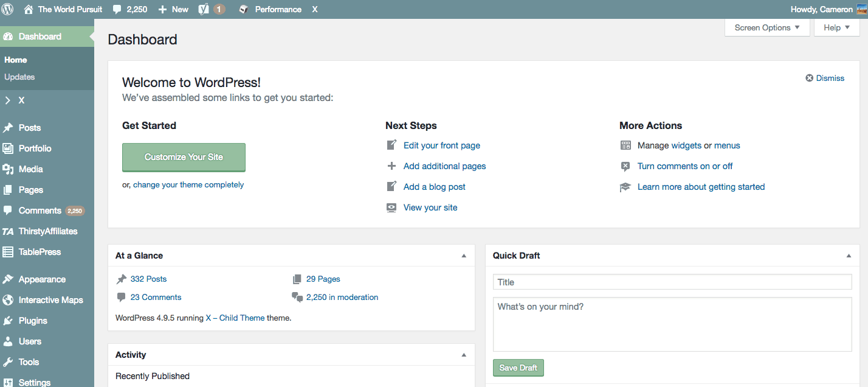The image size is (868, 387).
Task: Open the Turn comments on or off link
Action: tap(685, 166)
